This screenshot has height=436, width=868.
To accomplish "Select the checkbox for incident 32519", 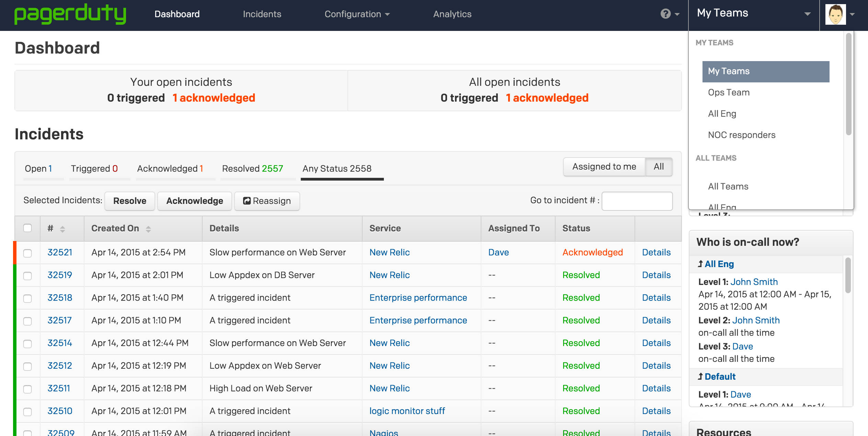I will tap(27, 276).
